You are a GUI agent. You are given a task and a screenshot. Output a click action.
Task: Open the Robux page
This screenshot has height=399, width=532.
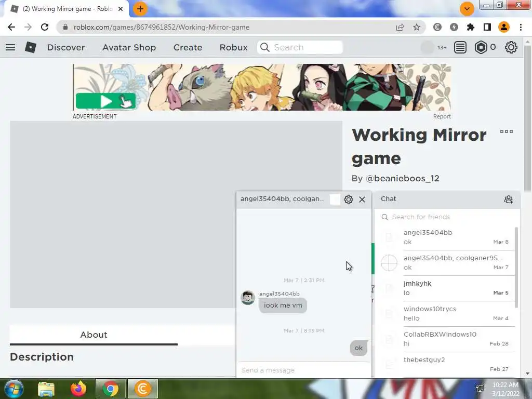233,47
